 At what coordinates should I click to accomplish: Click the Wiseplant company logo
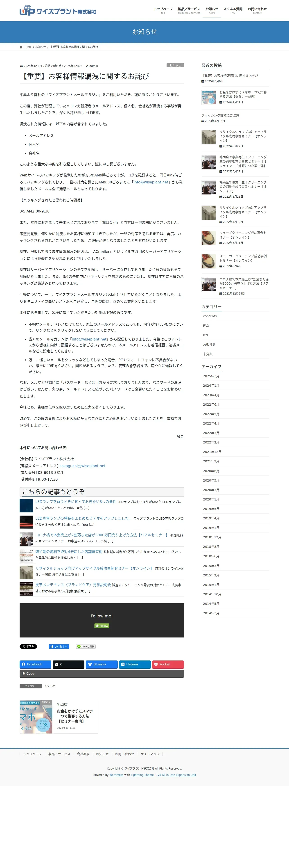tap(58, 10)
